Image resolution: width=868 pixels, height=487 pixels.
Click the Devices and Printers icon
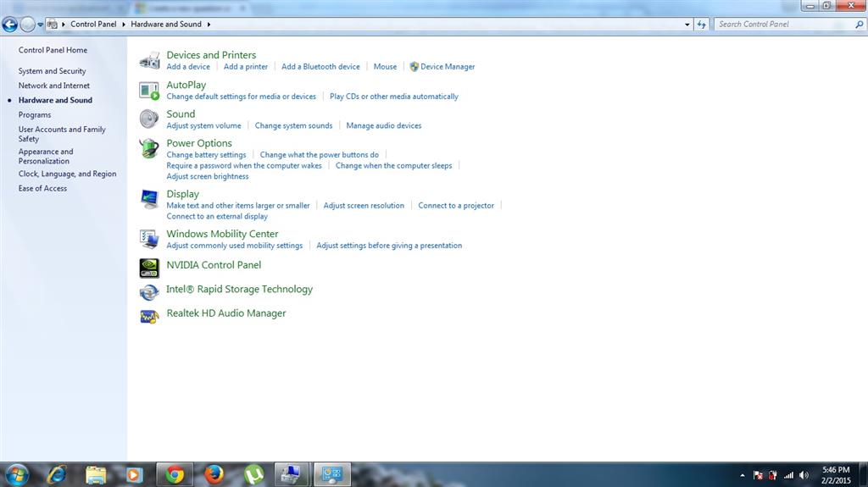coord(149,61)
